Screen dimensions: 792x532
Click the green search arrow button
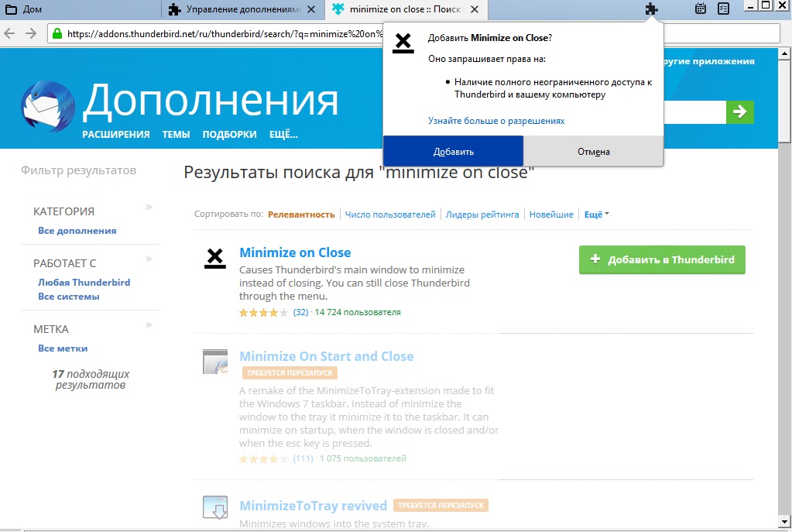(x=740, y=112)
